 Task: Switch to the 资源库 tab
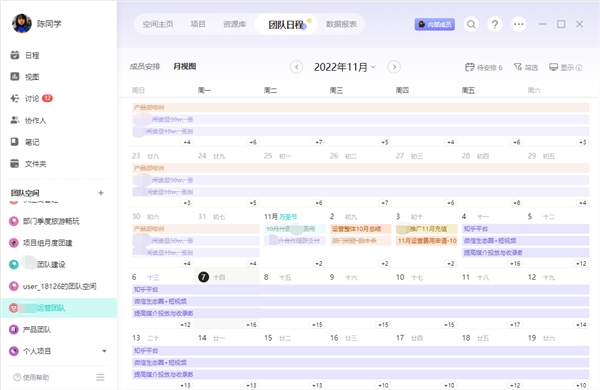point(234,24)
